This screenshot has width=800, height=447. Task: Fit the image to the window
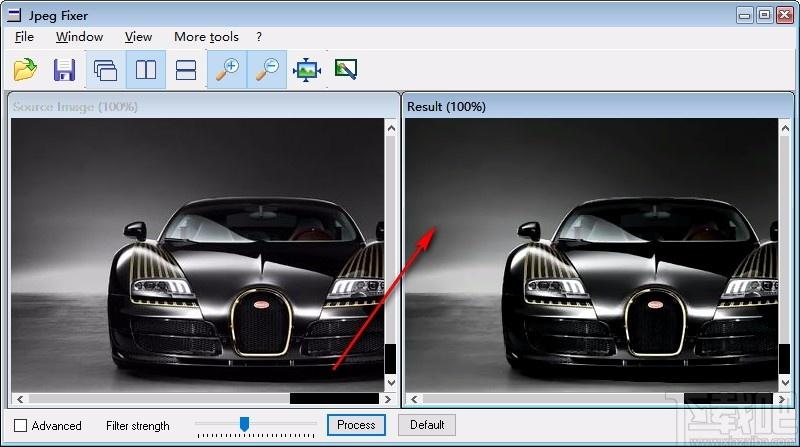[307, 69]
